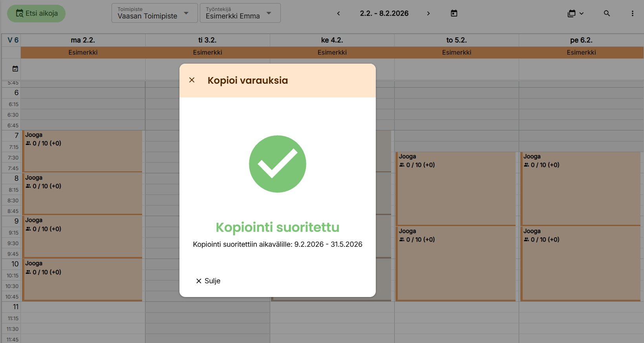Click the Sulje button

pyautogui.click(x=208, y=281)
